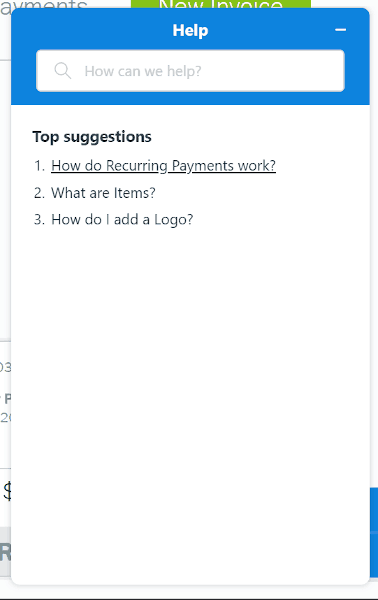Click the blue strip behind panel's right edge
Viewport: 378px width, 600px height.
[x=374, y=532]
